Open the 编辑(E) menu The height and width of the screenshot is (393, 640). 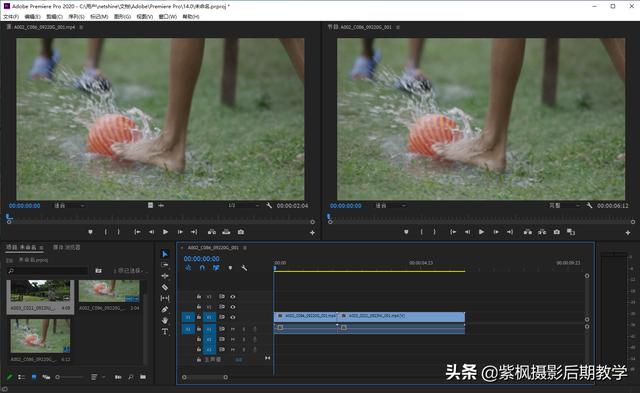click(33, 17)
